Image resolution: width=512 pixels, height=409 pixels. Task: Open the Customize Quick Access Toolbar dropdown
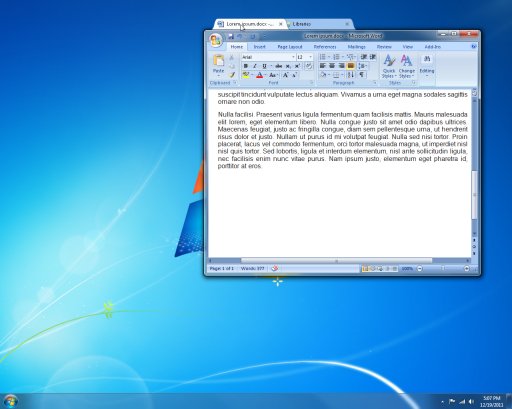265,36
